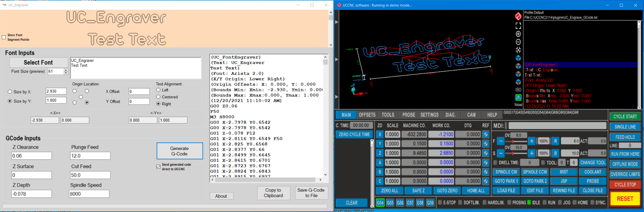The width and height of the screenshot is (644, 212).
Task: Click the fullscreen toolpath view icon in UCCNC
Action: 518,26
